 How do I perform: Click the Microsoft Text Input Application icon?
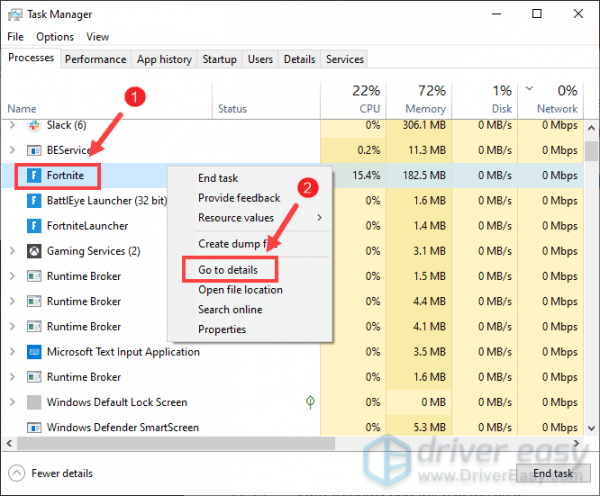pos(32,352)
